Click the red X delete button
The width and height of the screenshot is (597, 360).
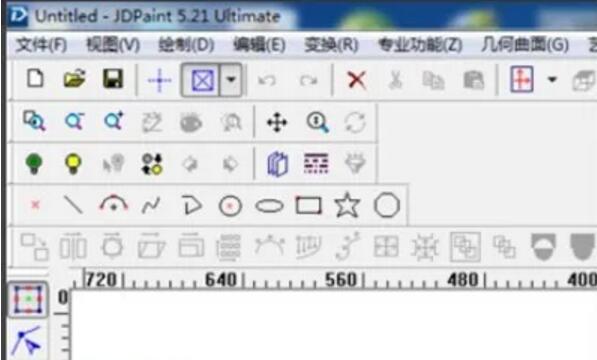click(357, 80)
